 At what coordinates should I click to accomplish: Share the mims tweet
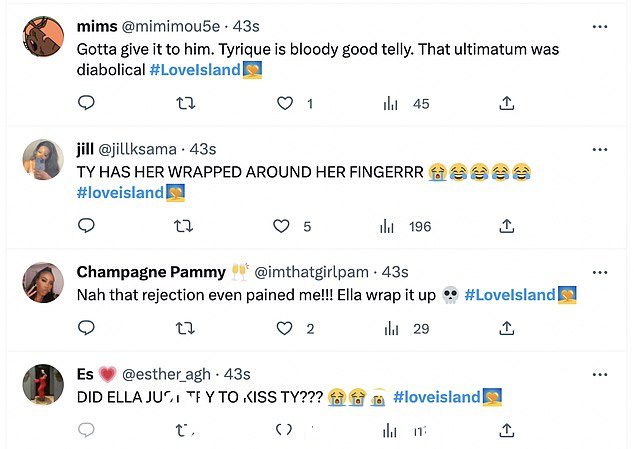506,103
